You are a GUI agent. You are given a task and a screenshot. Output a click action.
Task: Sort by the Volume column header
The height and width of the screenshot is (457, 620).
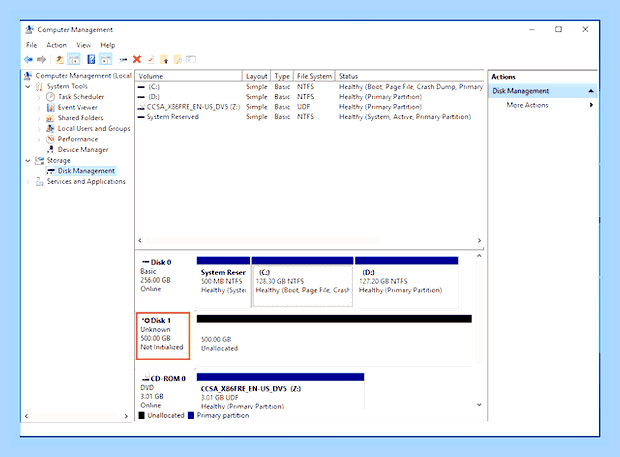[189, 76]
